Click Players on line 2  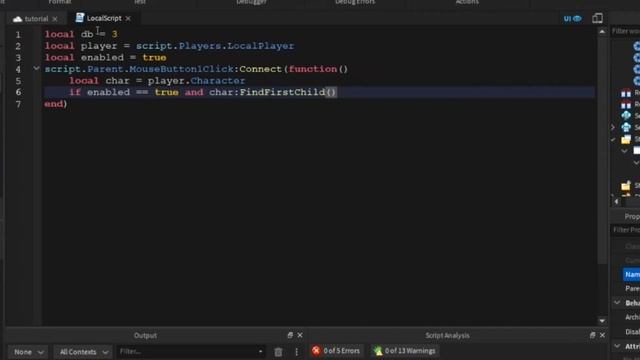point(201,46)
